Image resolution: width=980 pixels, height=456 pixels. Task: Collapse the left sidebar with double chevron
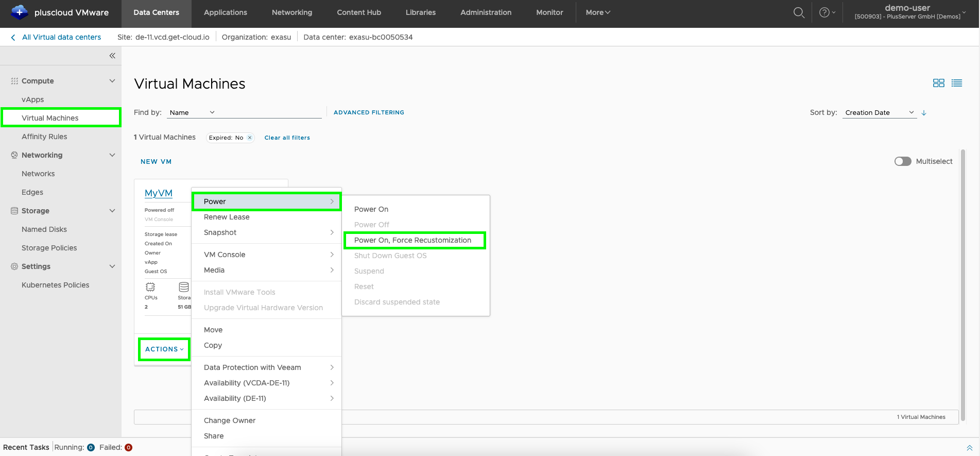[112, 56]
